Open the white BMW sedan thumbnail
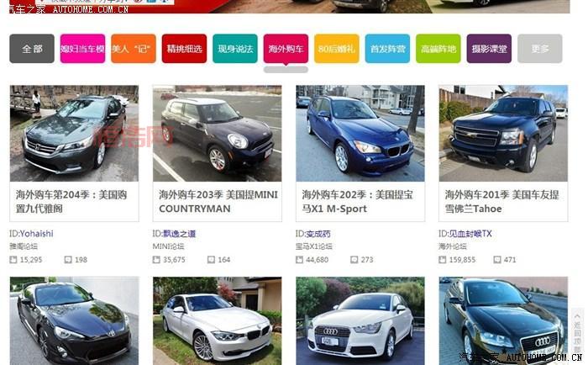588x365 pixels. point(217,321)
